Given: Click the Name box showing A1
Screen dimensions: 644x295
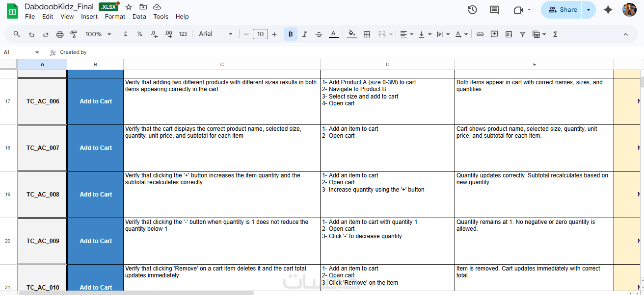Looking at the screenshot, I should click(x=17, y=52).
